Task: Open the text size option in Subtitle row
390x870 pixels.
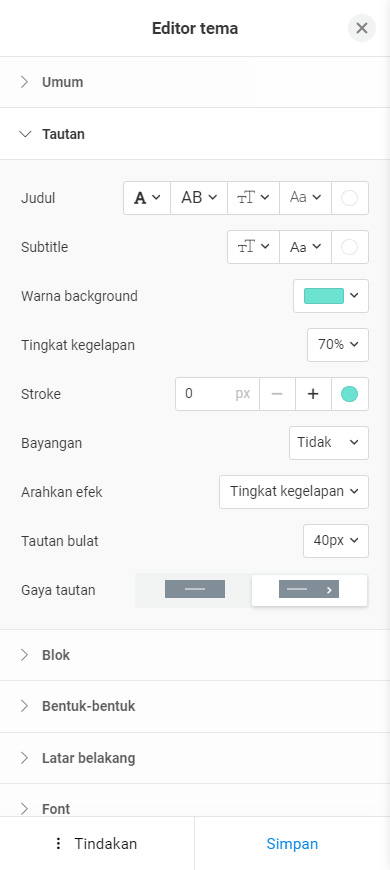Action: (x=254, y=247)
